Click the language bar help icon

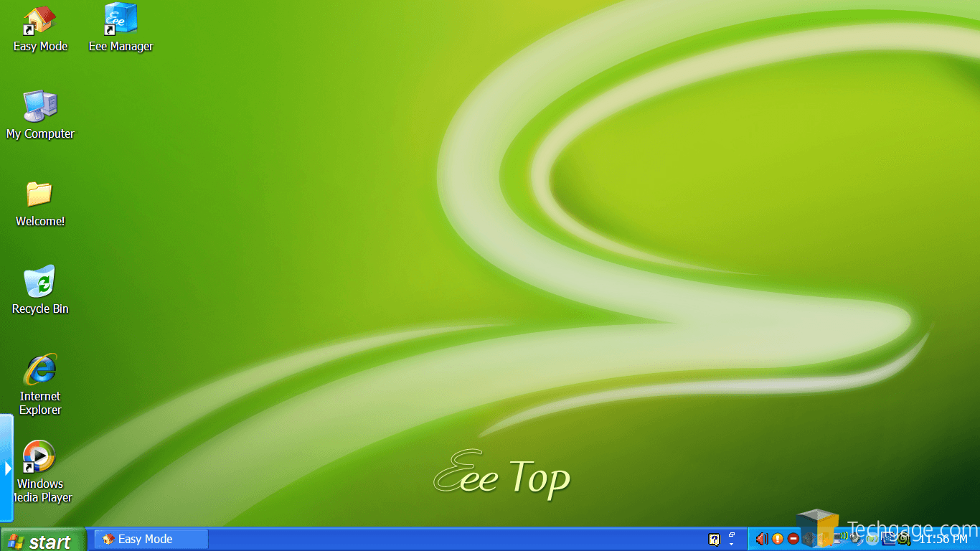pos(714,540)
